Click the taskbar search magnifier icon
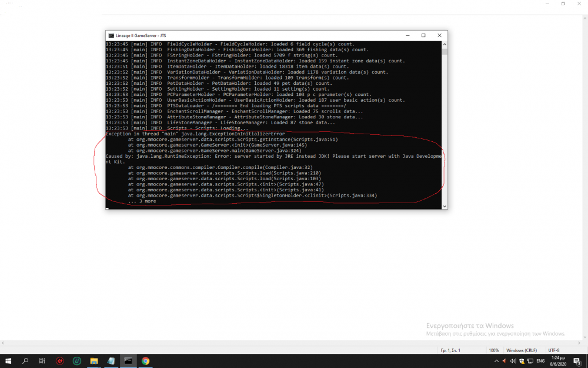This screenshot has width=588, height=368. [x=25, y=360]
